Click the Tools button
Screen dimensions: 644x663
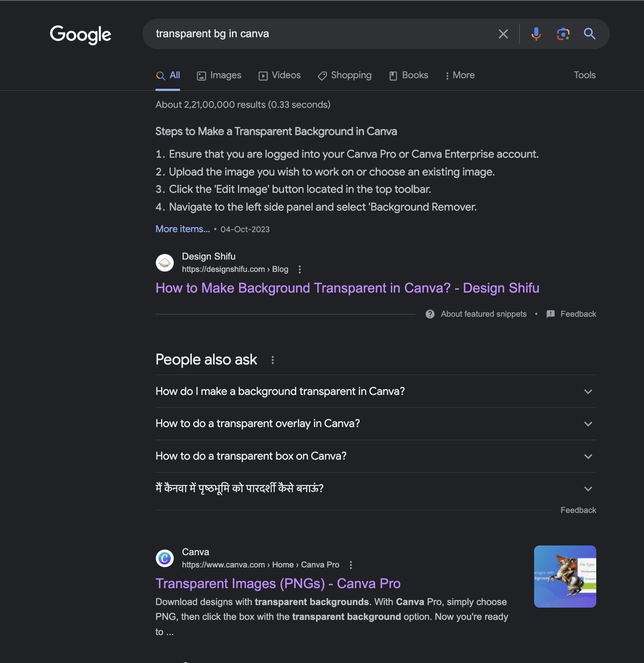click(x=584, y=75)
